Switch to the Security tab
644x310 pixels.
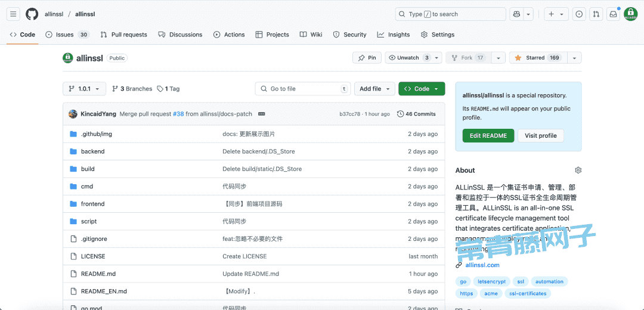349,35
